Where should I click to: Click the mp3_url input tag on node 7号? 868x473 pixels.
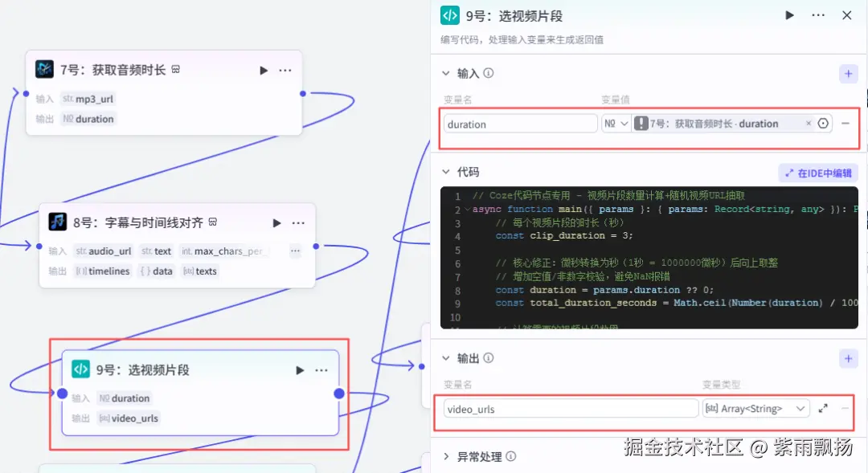(x=88, y=99)
